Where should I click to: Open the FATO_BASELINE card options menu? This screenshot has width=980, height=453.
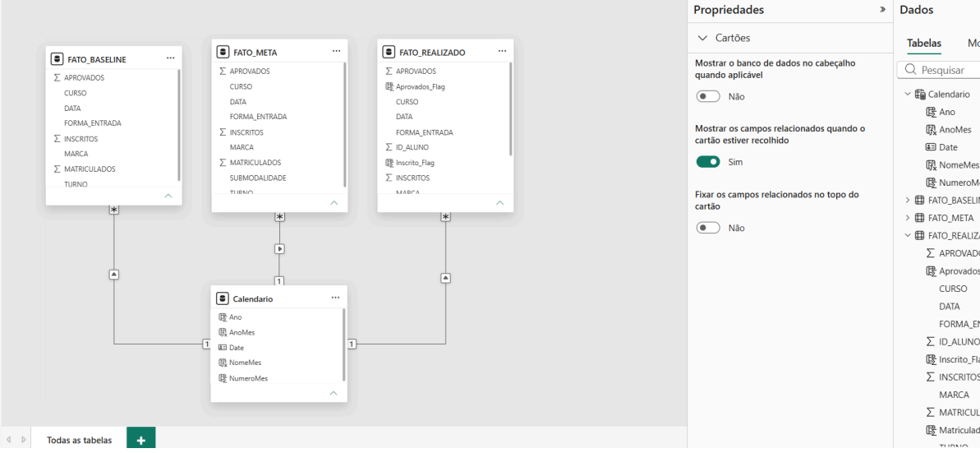click(x=171, y=59)
